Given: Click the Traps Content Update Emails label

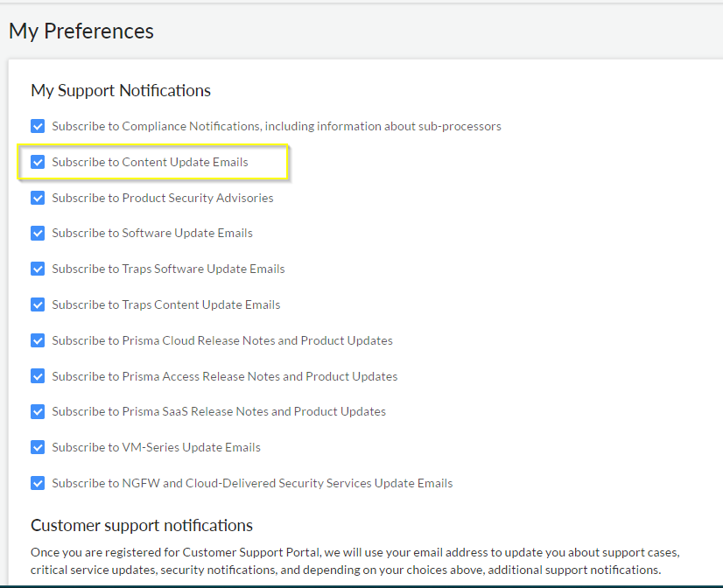Looking at the screenshot, I should [166, 304].
